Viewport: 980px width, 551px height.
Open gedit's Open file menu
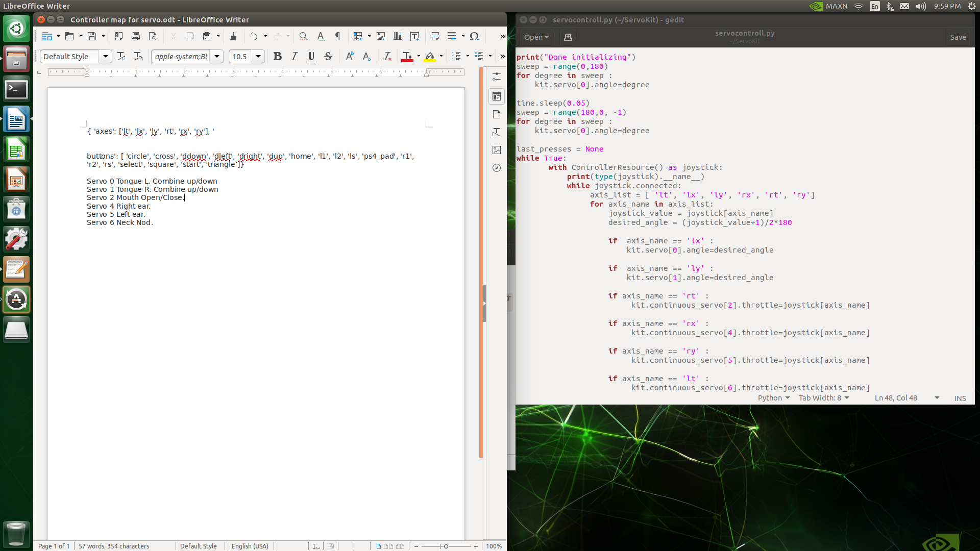[536, 37]
